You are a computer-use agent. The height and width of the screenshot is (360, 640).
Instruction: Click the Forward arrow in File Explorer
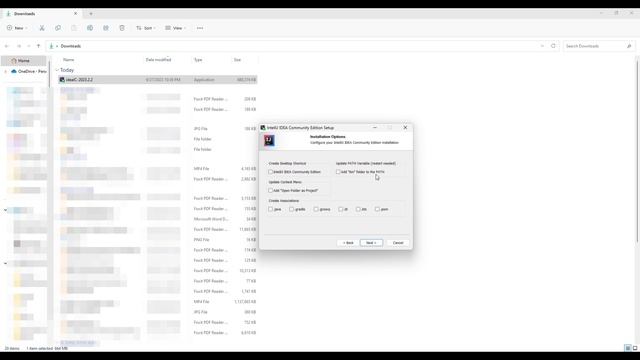click(19, 46)
